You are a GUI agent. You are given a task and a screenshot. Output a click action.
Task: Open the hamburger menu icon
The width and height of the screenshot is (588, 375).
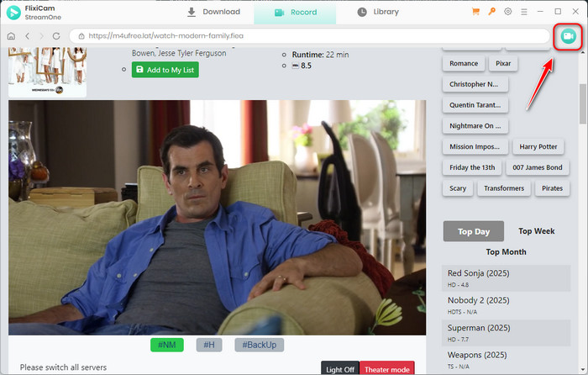pyautogui.click(x=524, y=12)
